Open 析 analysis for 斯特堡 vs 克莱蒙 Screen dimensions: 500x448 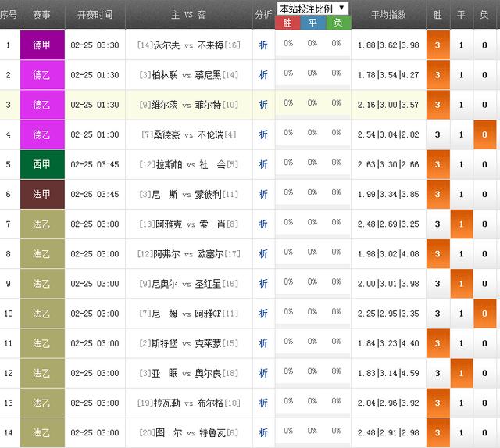pos(263,343)
